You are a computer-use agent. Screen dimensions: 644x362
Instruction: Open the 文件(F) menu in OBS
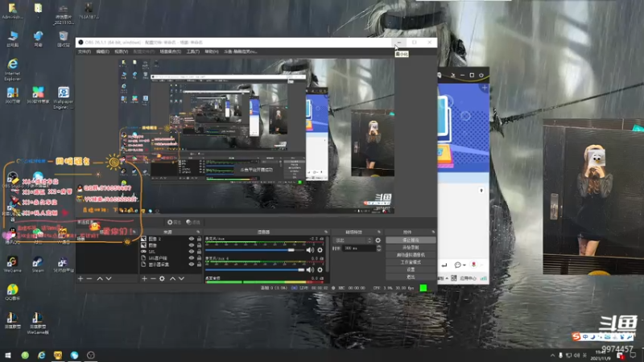coord(85,51)
